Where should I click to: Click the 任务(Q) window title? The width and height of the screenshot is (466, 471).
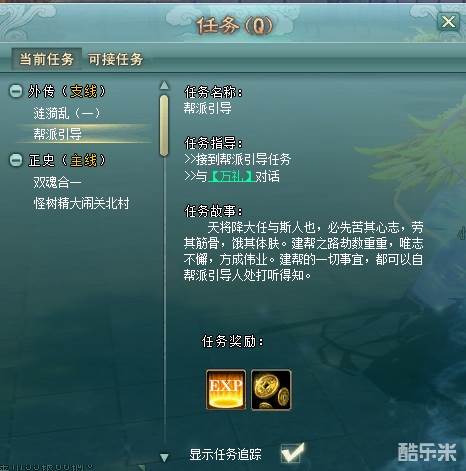pos(234,26)
